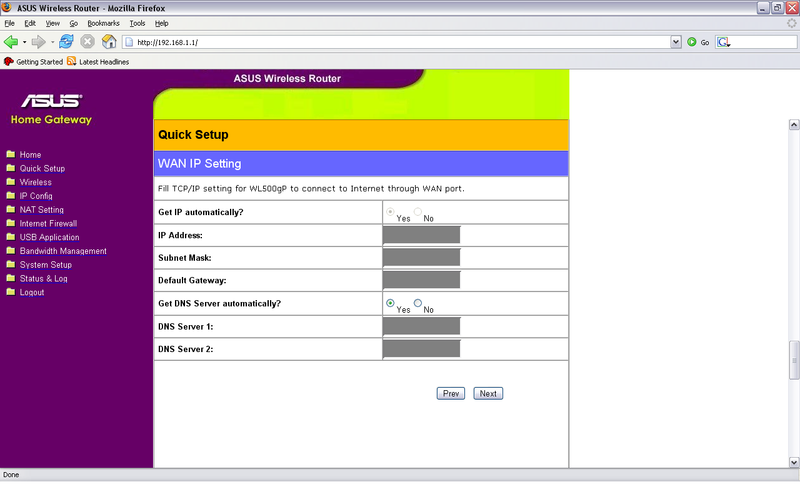
Task: Click the folder icon beside Wireless
Action: click(11, 182)
